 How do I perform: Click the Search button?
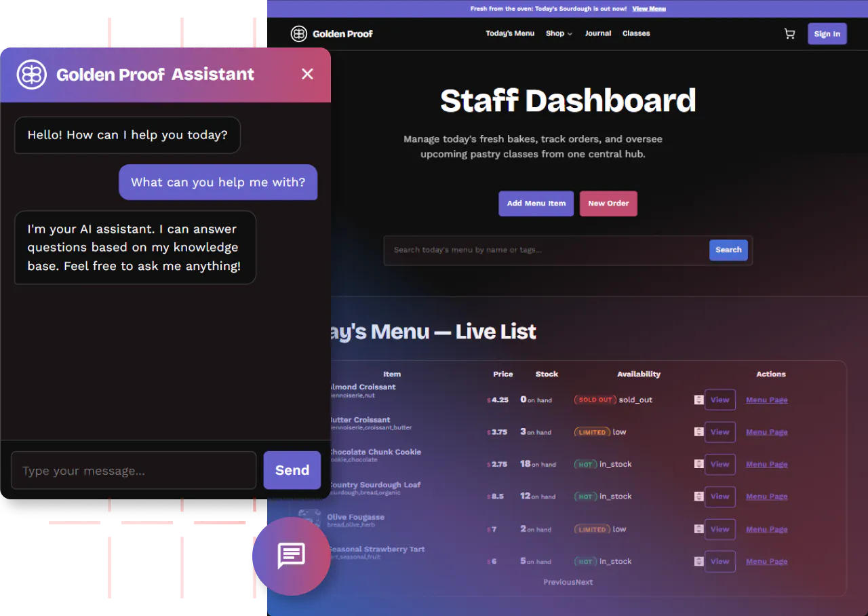coord(728,250)
